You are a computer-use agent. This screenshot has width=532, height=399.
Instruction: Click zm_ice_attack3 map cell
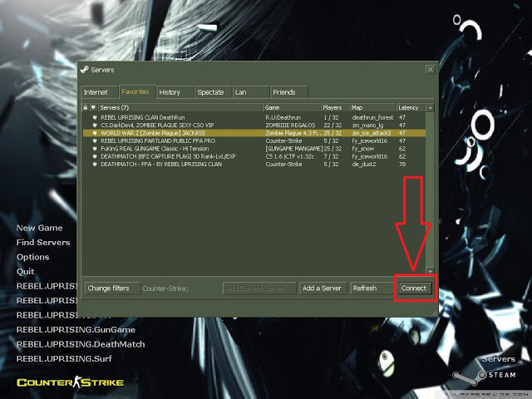[x=372, y=133]
